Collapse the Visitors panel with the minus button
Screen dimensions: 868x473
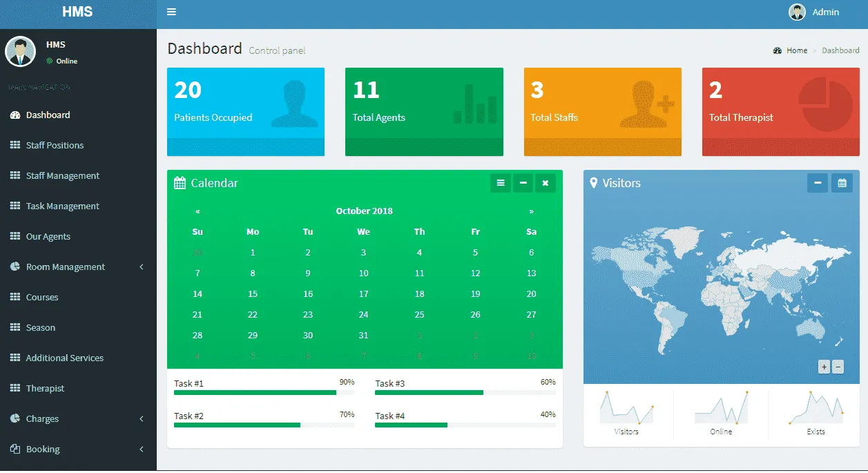coord(818,183)
